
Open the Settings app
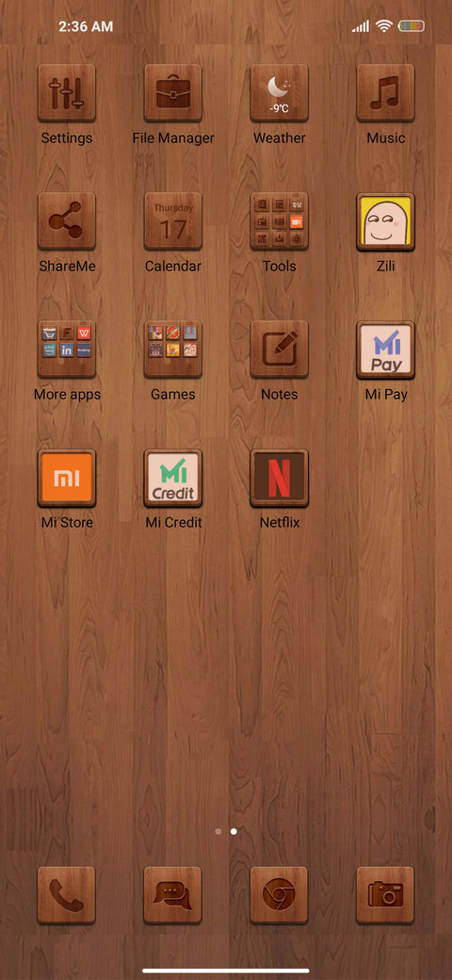tap(67, 92)
